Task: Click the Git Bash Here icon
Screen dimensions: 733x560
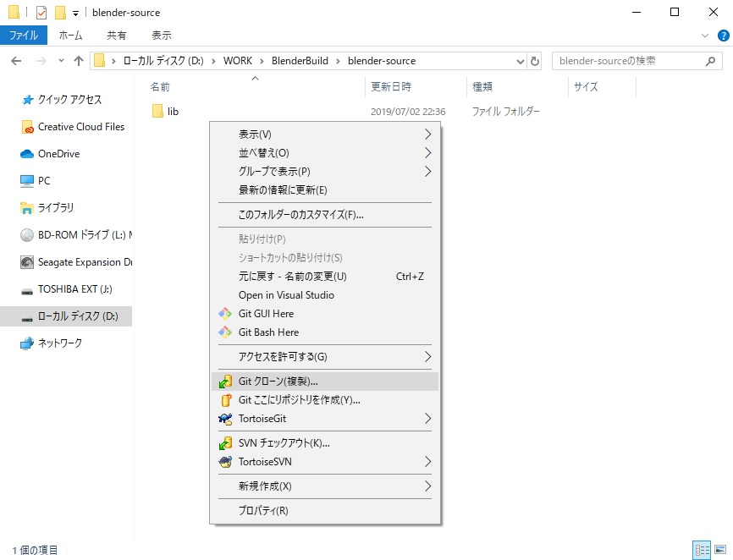Action: click(225, 332)
